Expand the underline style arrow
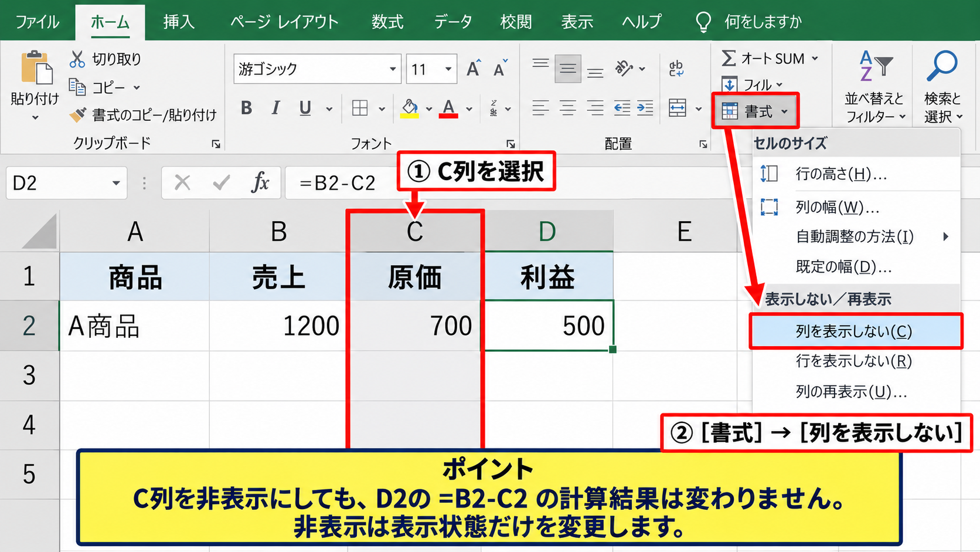Viewport: 980px width, 552px height. click(329, 109)
